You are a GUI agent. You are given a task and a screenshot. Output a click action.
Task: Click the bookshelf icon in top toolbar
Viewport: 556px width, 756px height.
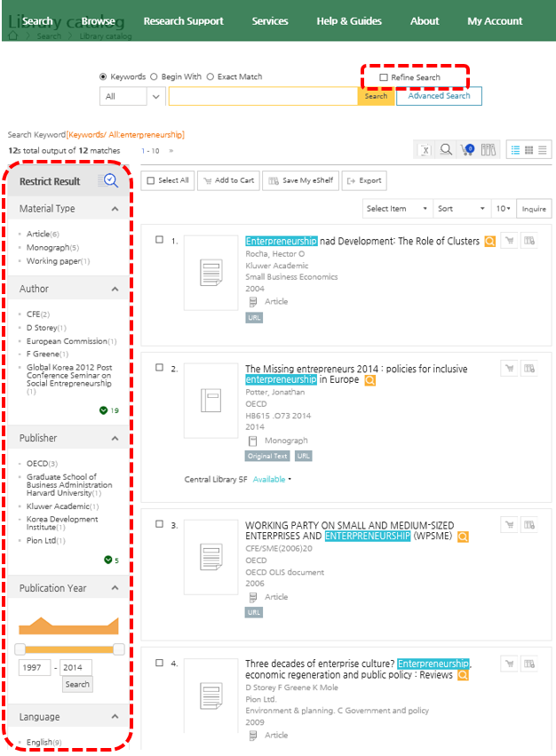click(x=488, y=149)
